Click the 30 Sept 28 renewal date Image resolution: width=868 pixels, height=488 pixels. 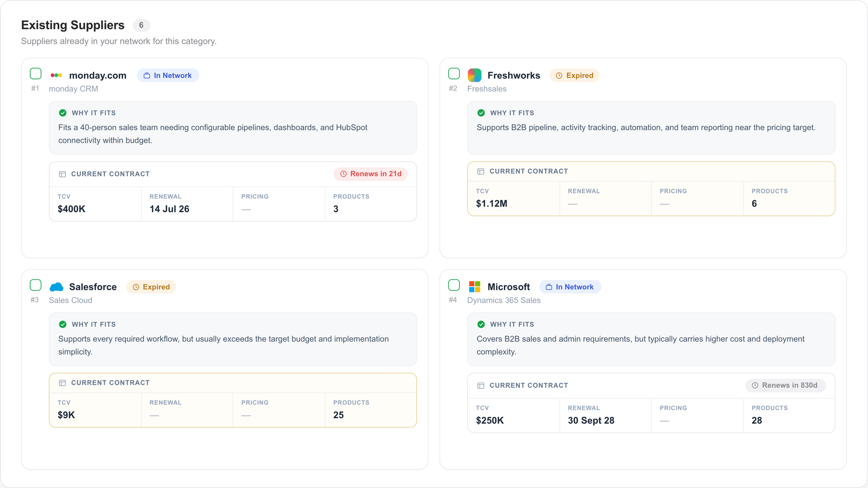pos(591,420)
